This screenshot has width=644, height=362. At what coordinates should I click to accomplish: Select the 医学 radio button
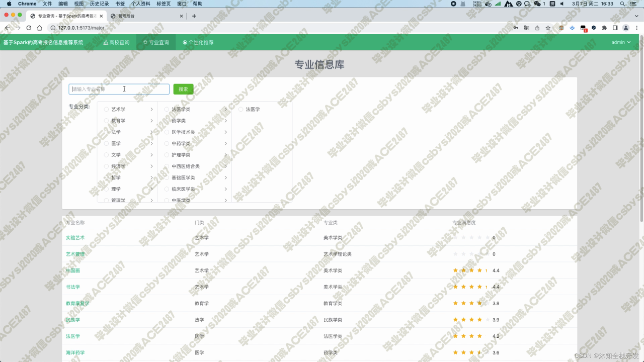pos(106,143)
